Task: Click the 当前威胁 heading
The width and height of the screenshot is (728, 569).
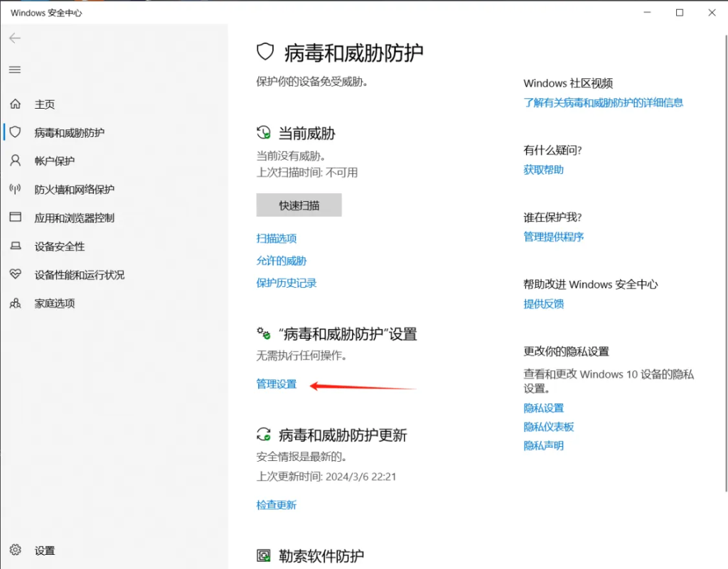Action: pos(307,134)
